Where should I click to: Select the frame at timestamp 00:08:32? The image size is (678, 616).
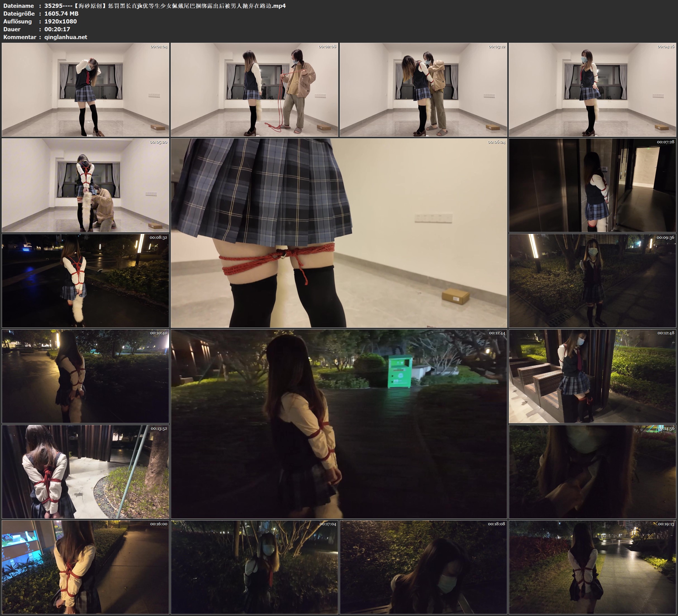pyautogui.click(x=85, y=281)
